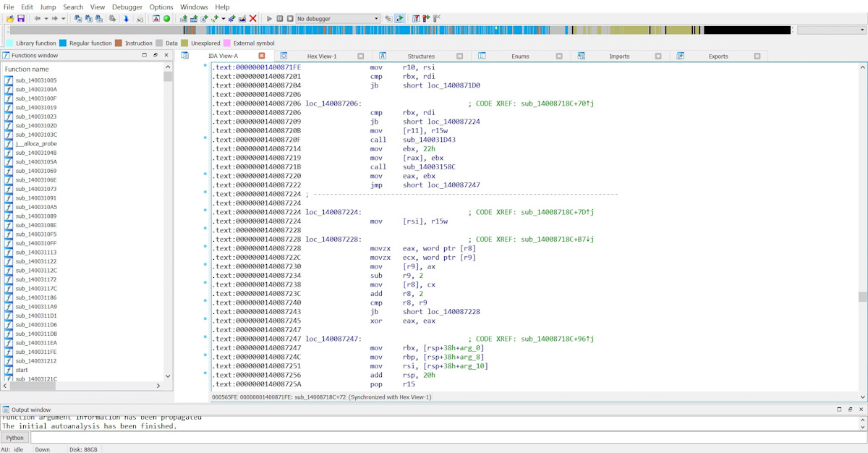Close the Hex View-1 tab
The image size is (868, 453).
361,56
